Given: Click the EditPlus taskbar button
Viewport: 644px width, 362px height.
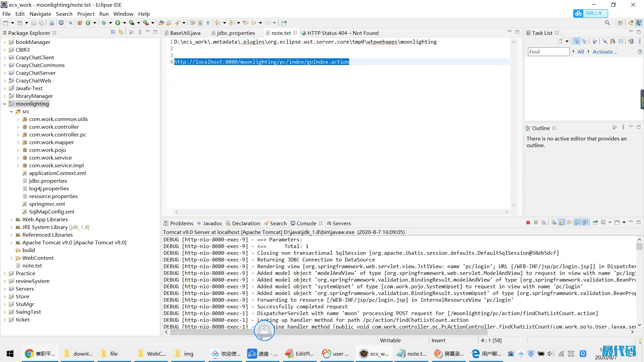Looking at the screenshot, I should [300, 354].
